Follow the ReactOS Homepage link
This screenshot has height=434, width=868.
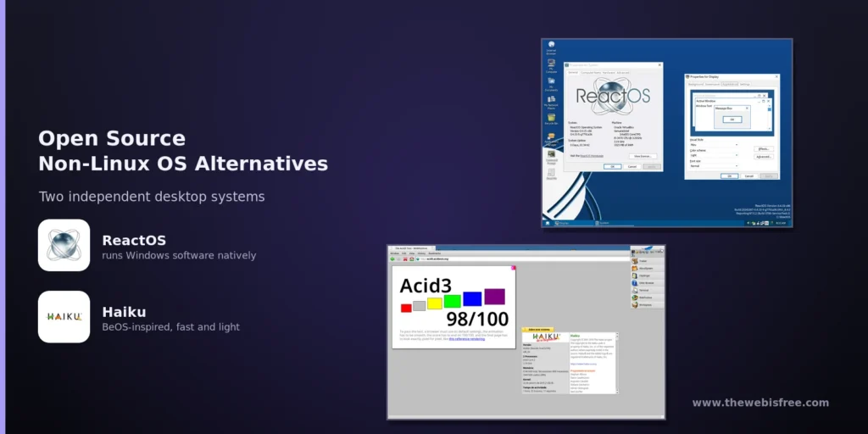(592, 156)
